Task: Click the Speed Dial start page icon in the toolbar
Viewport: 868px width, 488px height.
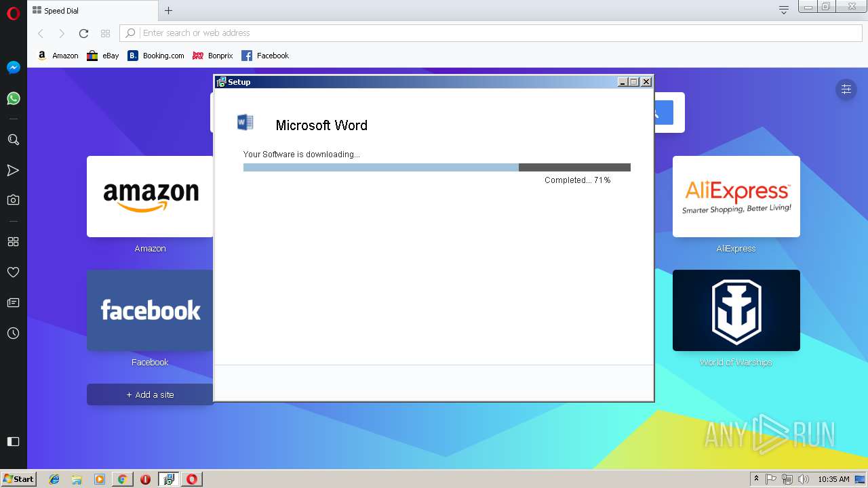Action: coord(105,33)
